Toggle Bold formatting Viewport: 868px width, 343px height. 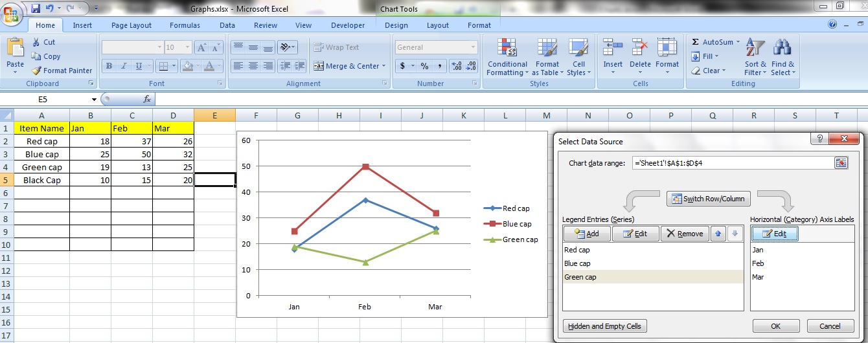(109, 66)
